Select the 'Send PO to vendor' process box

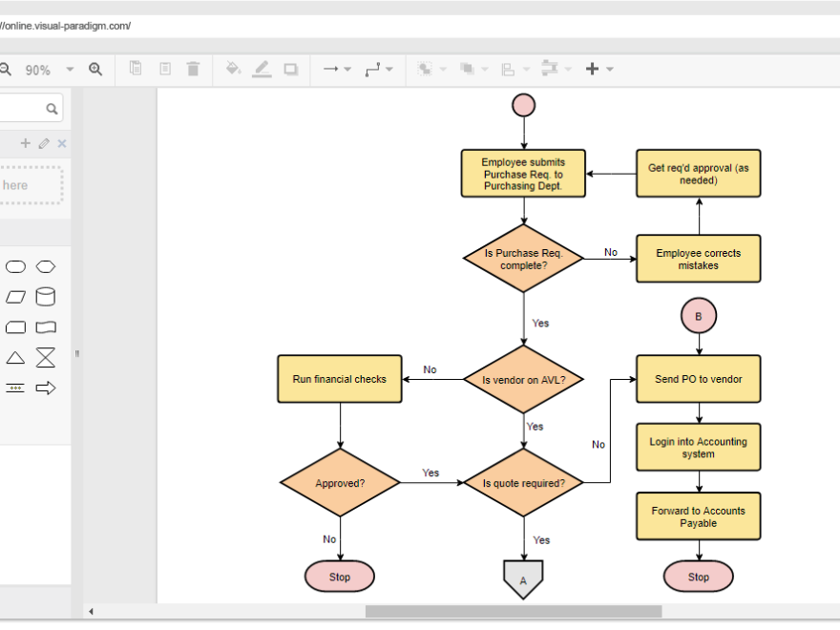(x=698, y=379)
